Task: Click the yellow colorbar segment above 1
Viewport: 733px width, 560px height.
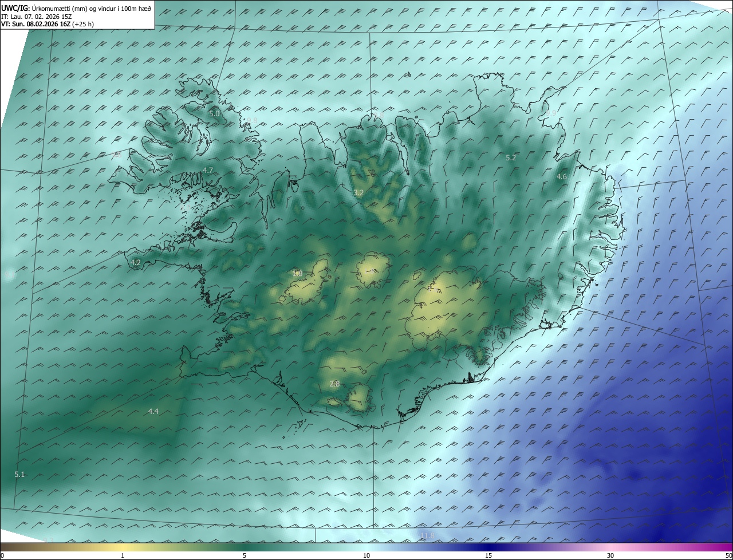Action: point(123,547)
